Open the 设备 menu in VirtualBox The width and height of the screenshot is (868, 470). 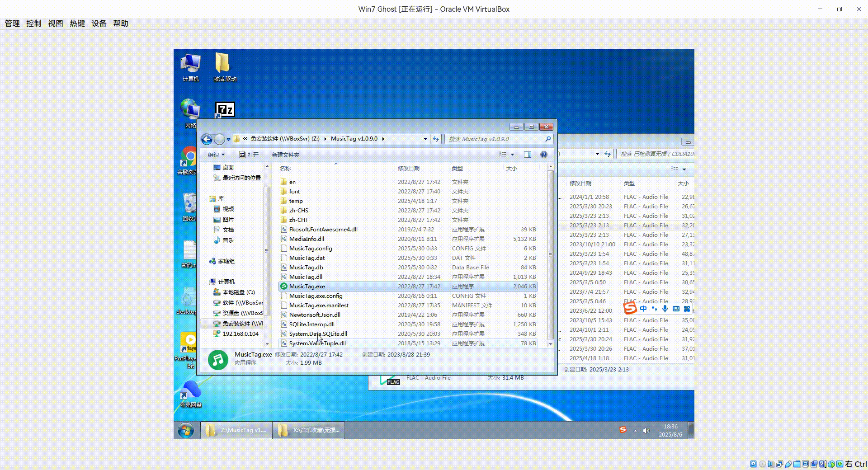click(99, 23)
